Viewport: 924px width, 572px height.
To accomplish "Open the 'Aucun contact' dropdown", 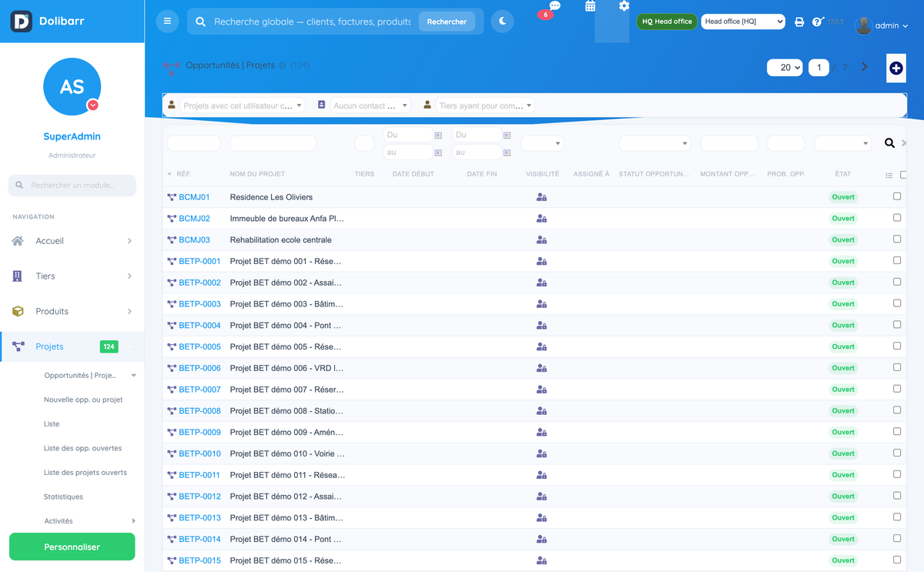I will pos(370,105).
